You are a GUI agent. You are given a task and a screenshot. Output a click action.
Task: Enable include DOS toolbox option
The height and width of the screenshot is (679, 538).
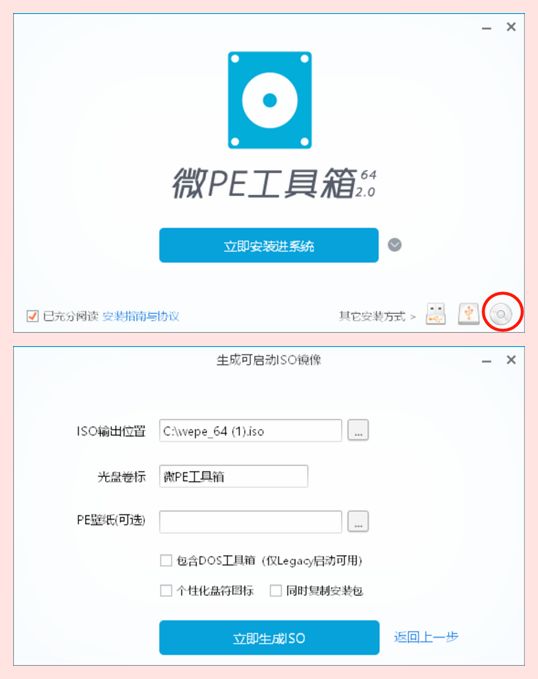coord(166,560)
